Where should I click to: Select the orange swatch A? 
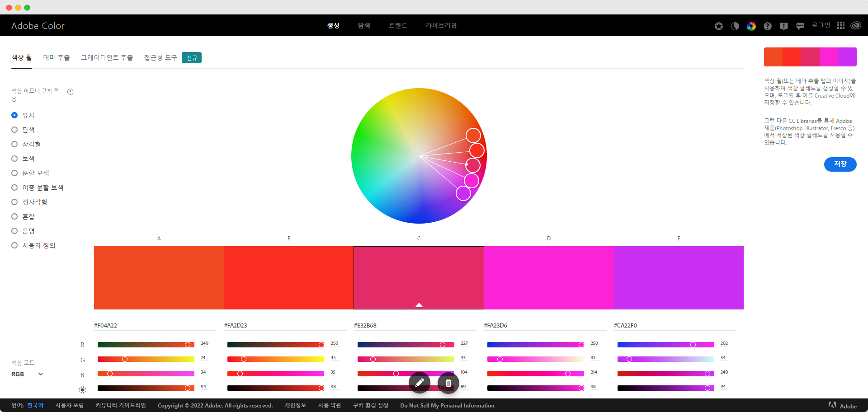(159, 278)
